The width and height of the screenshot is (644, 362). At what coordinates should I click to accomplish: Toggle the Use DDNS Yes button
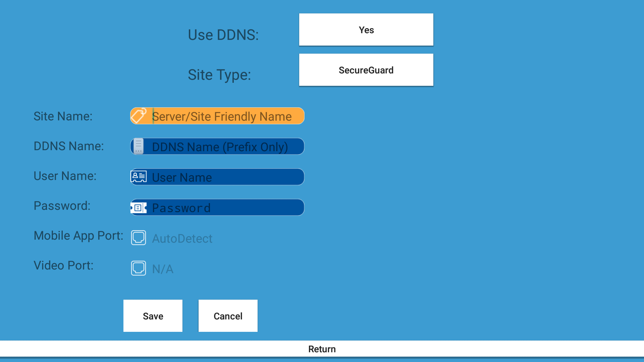(x=366, y=30)
